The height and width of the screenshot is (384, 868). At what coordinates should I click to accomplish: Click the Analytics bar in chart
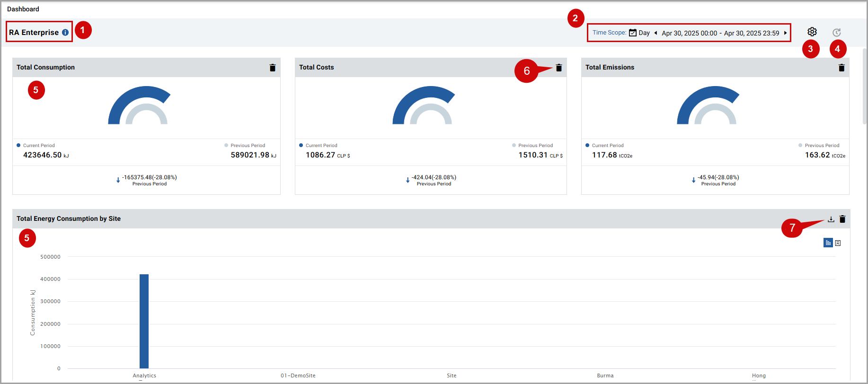144,321
